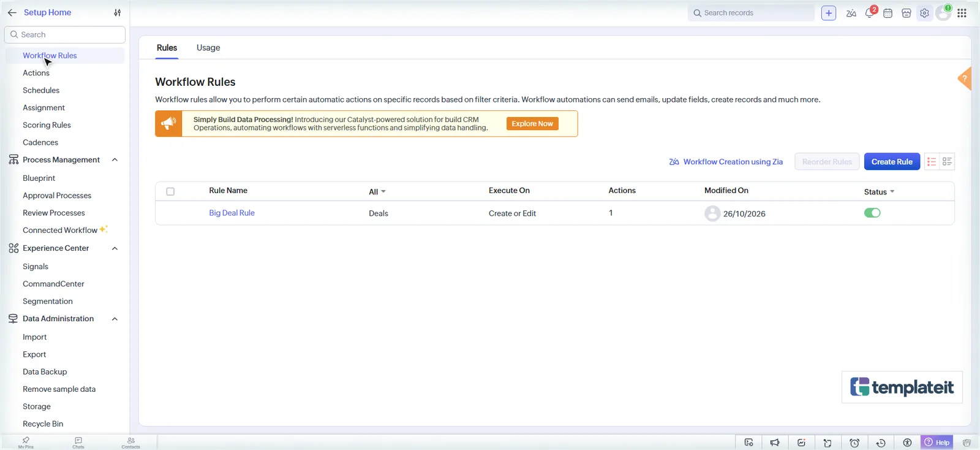Click the setup gear icon
The height and width of the screenshot is (450, 980).
tap(924, 13)
